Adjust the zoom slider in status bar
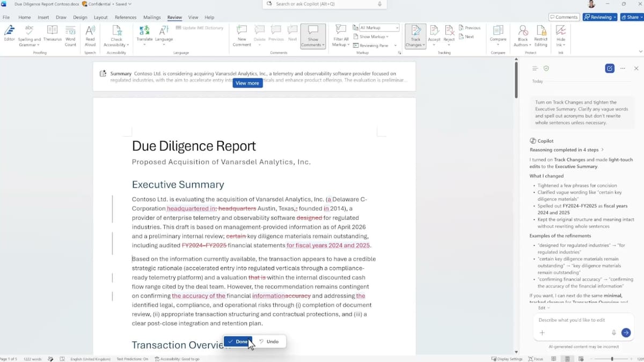Image resolution: width=644 pixels, height=362 pixels. pos(612,359)
